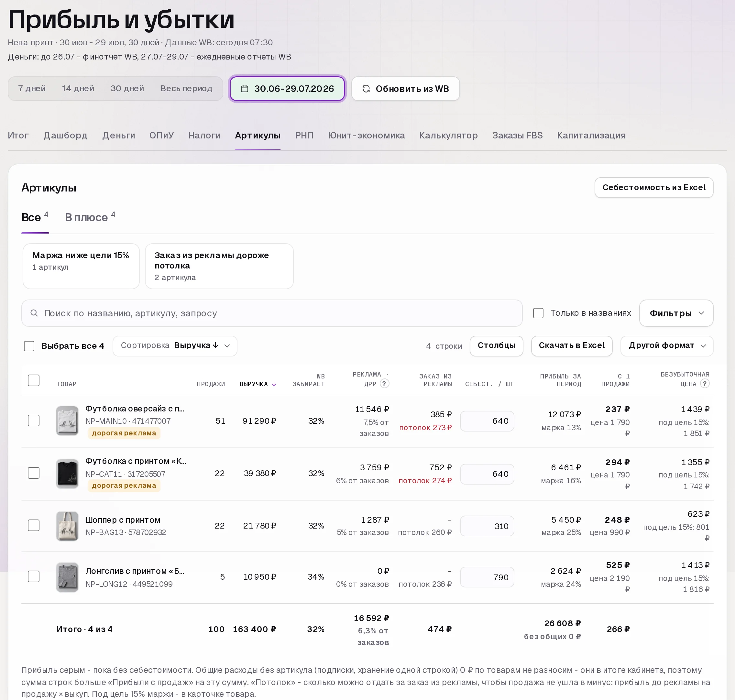Select row checkbox for NP-BAG13
The image size is (735, 700).
pyautogui.click(x=34, y=525)
